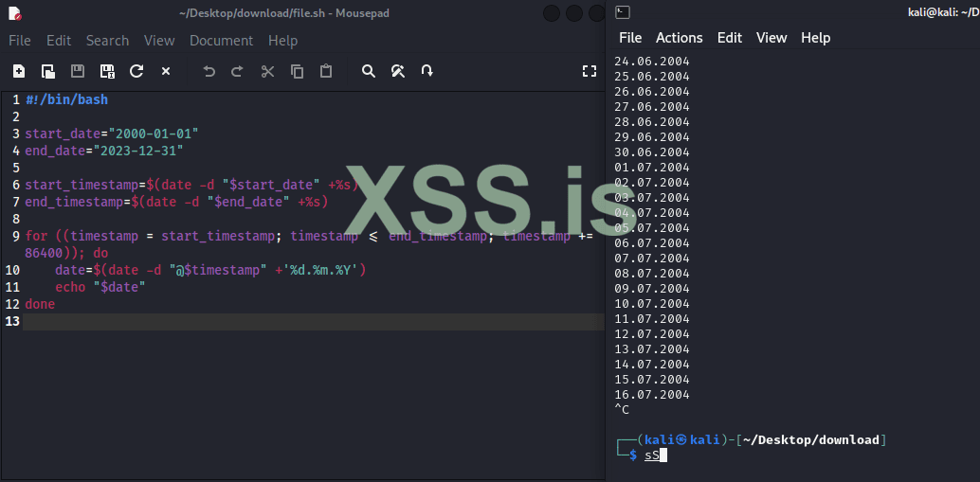Viewport: 980px width, 482px height.
Task: Open Find and Replace toolbar icon
Action: (397, 71)
